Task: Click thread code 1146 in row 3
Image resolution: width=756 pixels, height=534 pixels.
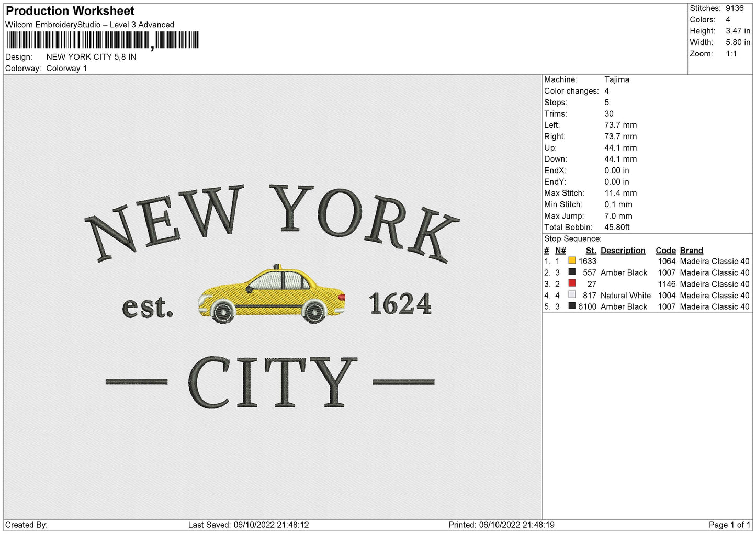Action: 667,284
